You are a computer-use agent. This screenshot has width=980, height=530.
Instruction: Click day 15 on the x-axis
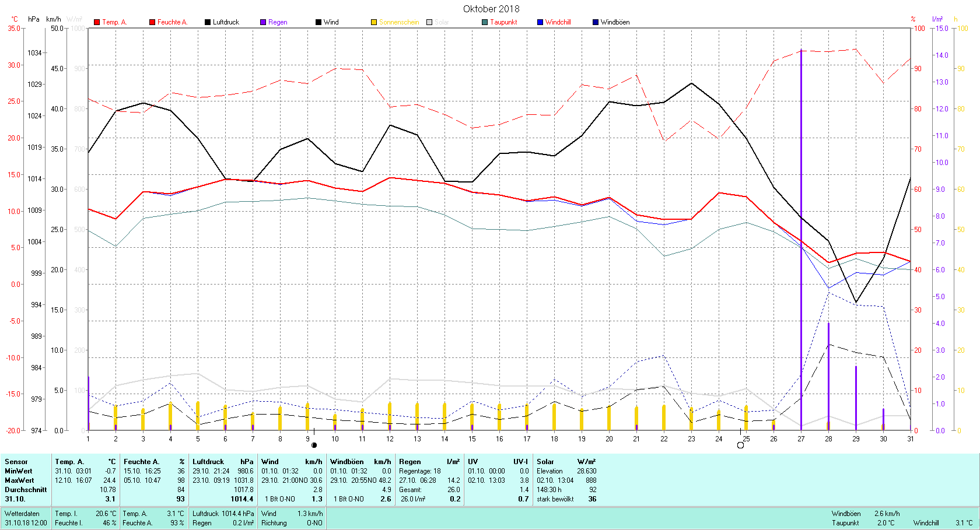(472, 439)
